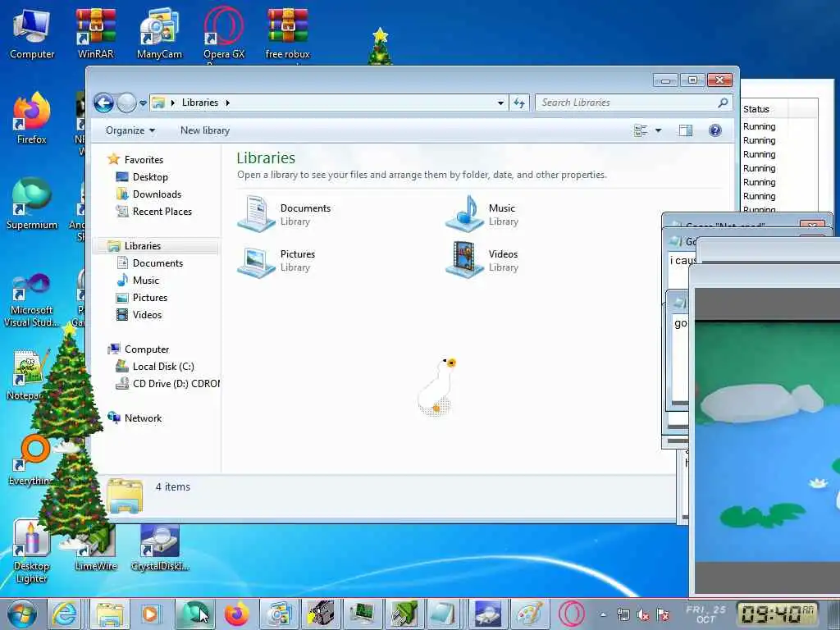The height and width of the screenshot is (630, 840).
Task: Click the network tray icon
Action: [623, 615]
